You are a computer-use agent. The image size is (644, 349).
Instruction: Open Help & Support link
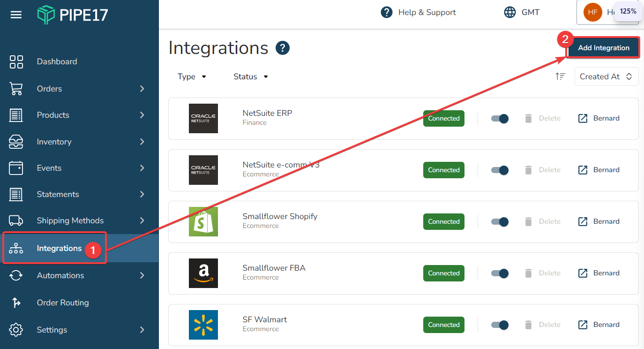click(x=427, y=12)
